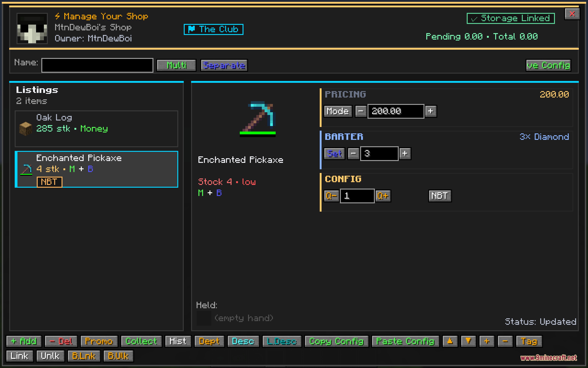Click the Dept button
The image size is (588, 368).
coord(209,341)
